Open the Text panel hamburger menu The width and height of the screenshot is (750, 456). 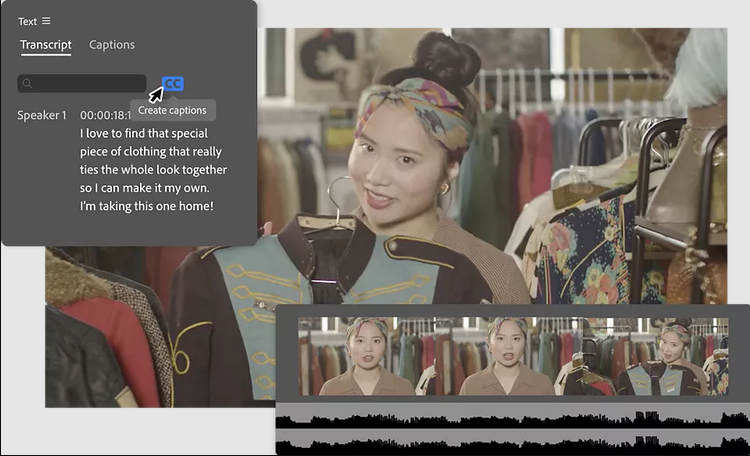coord(46,21)
